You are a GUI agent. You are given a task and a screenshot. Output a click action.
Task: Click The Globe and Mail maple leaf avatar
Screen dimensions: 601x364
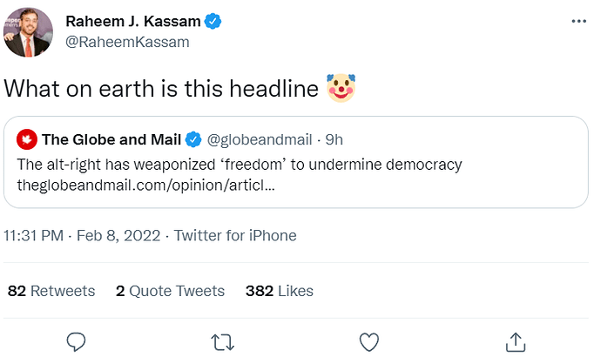[x=26, y=139]
